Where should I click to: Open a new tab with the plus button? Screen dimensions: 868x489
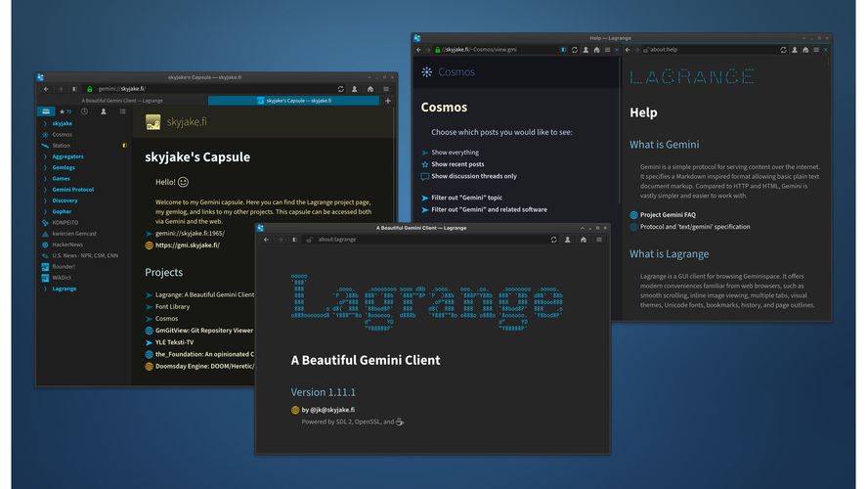coord(387,101)
